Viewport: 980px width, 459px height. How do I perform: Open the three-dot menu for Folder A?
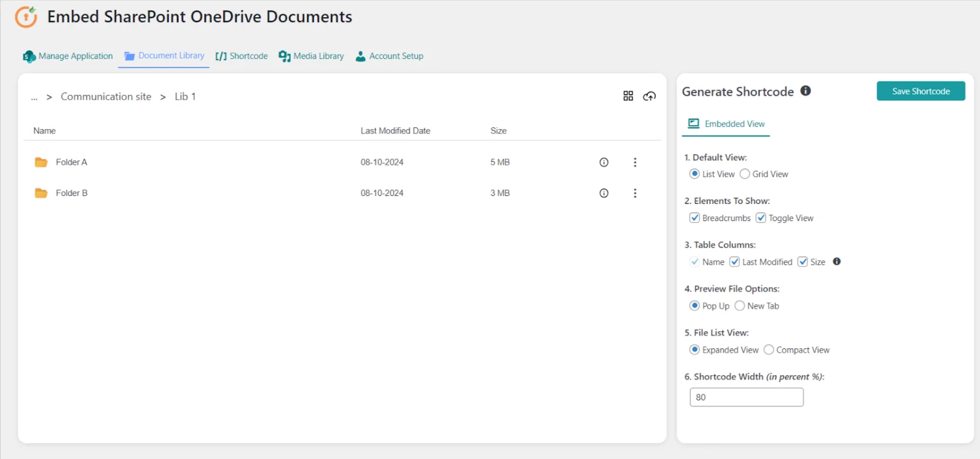[x=635, y=162]
